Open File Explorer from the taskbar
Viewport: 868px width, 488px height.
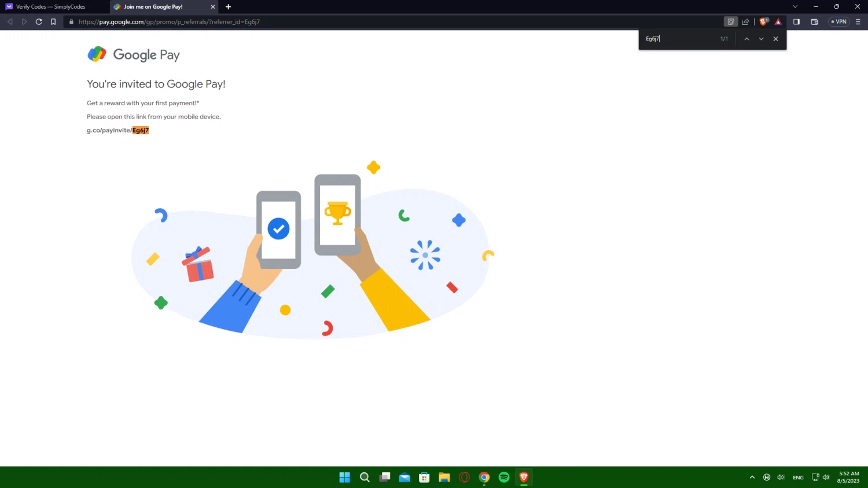(444, 477)
